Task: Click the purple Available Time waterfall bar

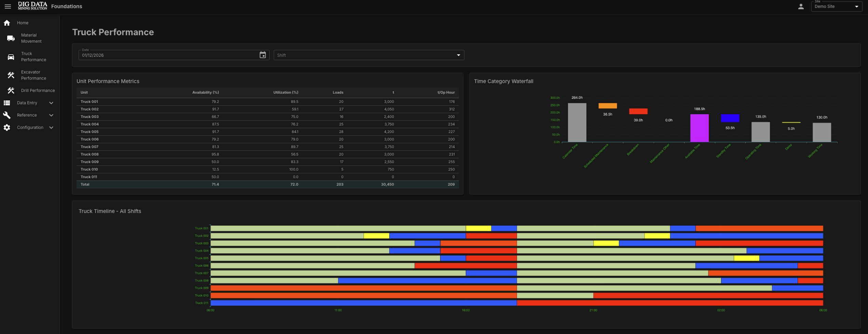Action: point(699,128)
